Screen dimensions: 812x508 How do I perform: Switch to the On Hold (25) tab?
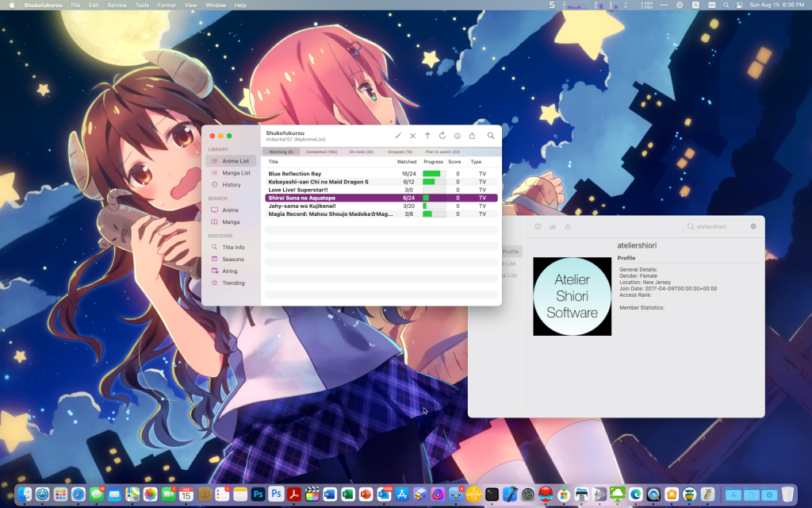362,152
